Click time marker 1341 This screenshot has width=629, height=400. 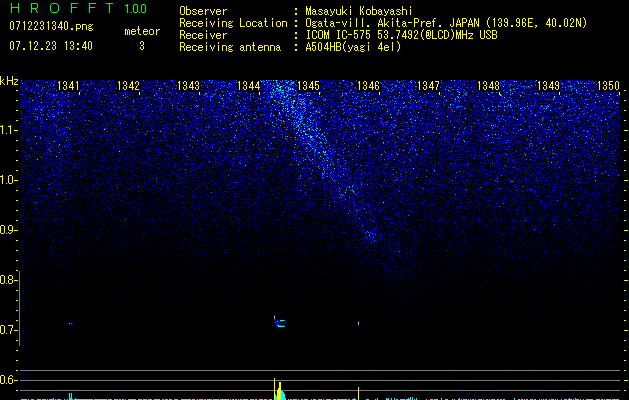coord(68,86)
